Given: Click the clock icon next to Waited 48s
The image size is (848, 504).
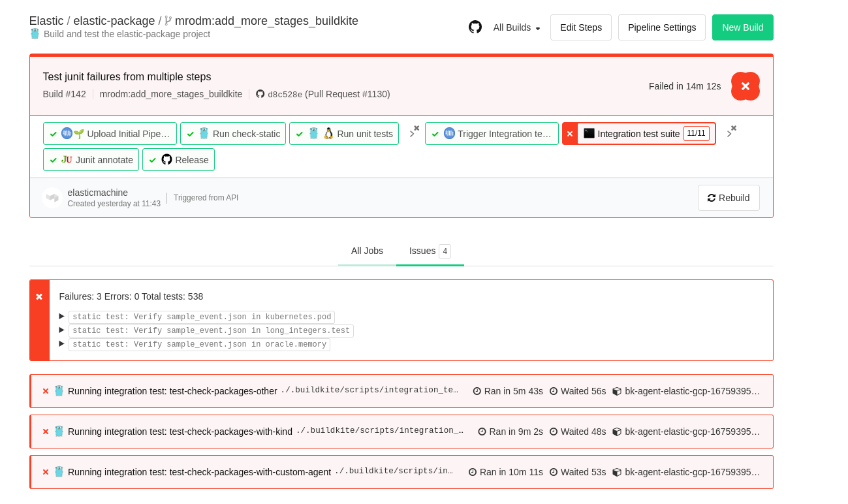Looking at the screenshot, I should [554, 432].
